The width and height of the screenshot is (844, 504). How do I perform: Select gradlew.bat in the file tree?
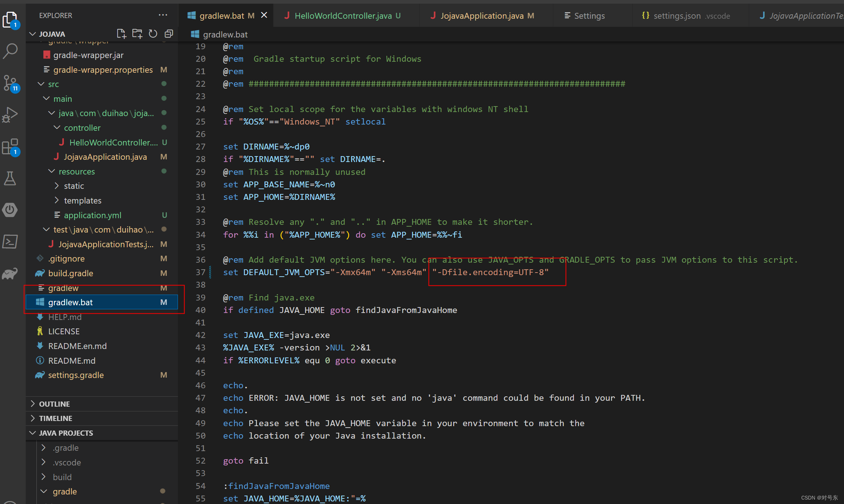102,302
